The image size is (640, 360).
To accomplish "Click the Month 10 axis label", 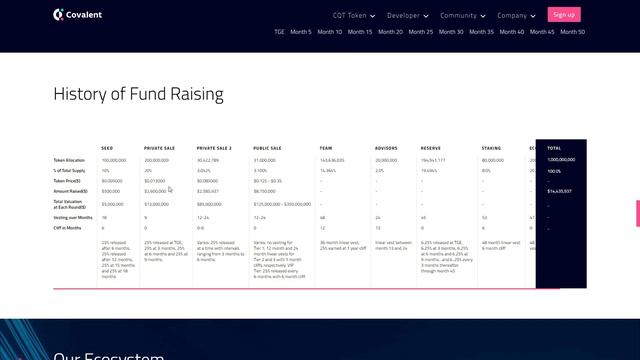I will tap(330, 32).
